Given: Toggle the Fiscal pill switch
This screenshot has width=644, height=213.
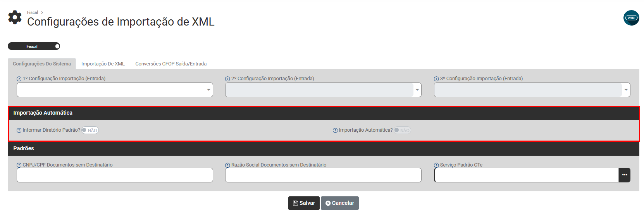Looking at the screenshot, I should click(x=34, y=46).
